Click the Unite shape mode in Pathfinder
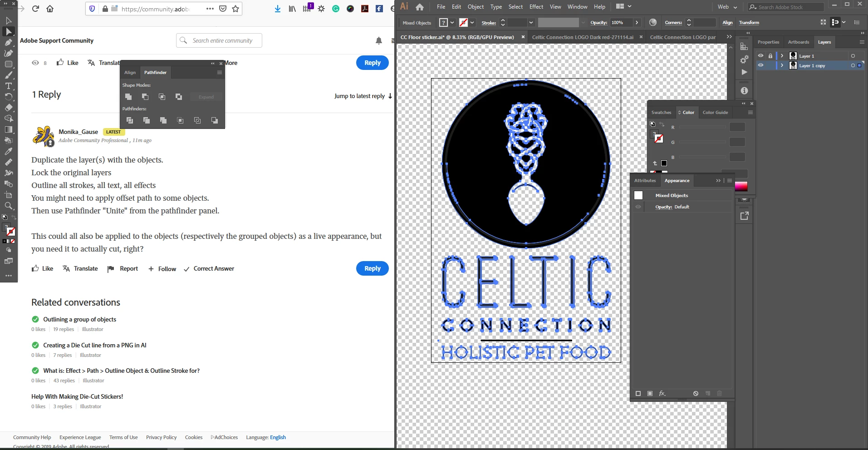This screenshot has width=868, height=450. click(128, 97)
